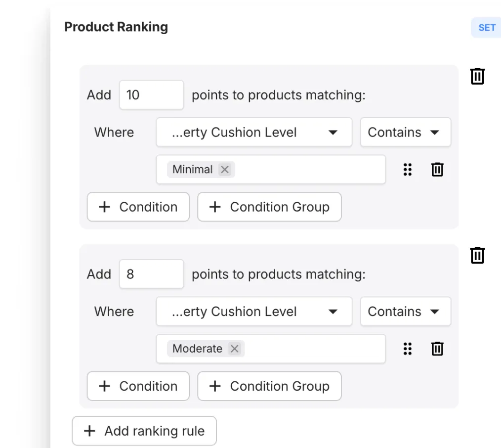Click the drag handle next to Moderate condition
Screen dimensions: 501x448
point(408,349)
